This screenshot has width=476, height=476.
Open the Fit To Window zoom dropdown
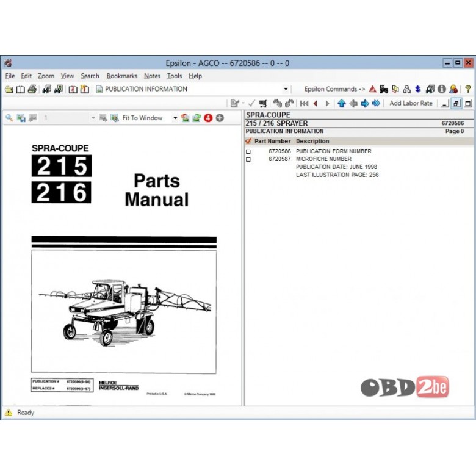[175, 118]
